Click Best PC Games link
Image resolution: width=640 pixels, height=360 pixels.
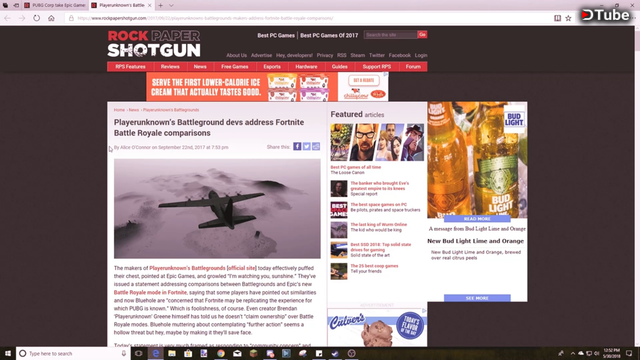click(x=276, y=36)
